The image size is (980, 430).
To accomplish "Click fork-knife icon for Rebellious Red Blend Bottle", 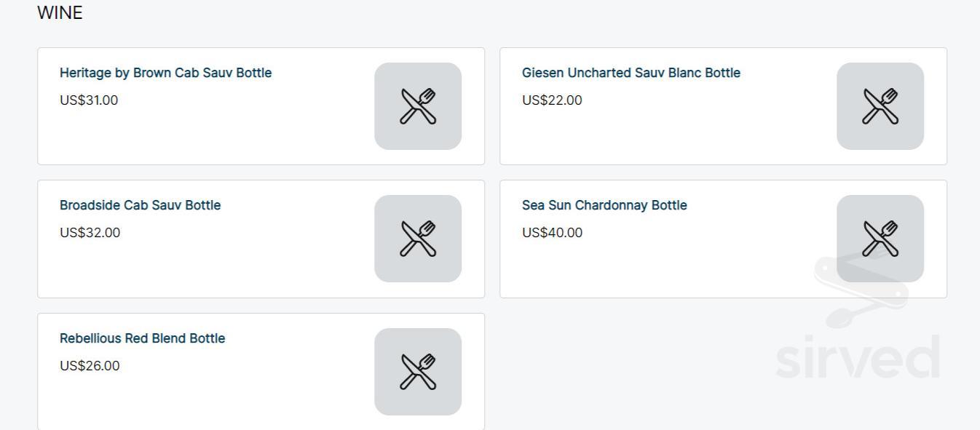I will click(418, 372).
